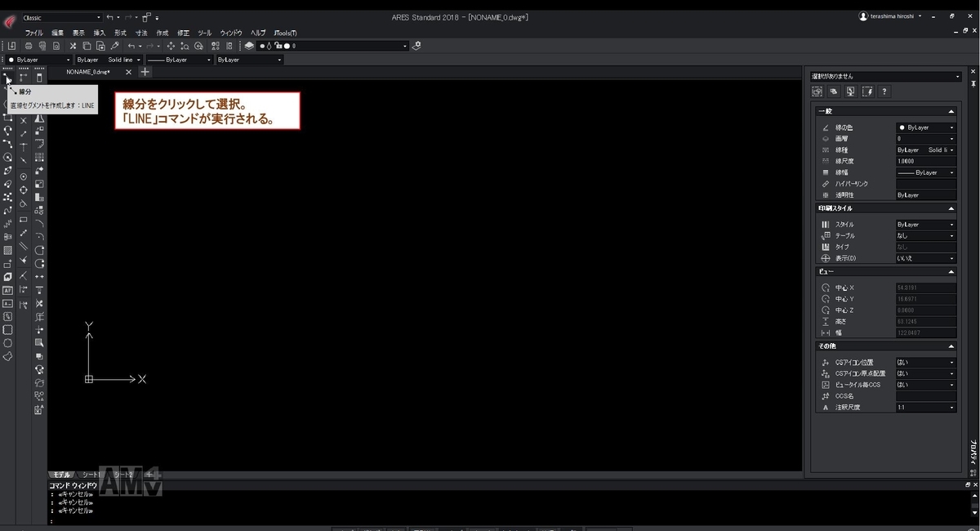This screenshot has height=531, width=980.
Task: Click the first selection icon in Properties panel
Action: (817, 91)
